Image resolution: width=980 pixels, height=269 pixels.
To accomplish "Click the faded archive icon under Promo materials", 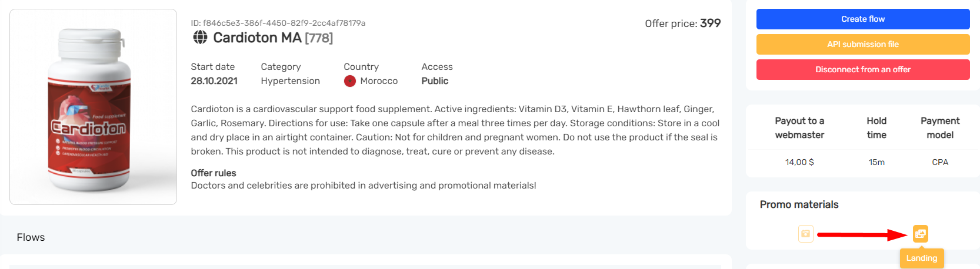I will click(x=805, y=234).
